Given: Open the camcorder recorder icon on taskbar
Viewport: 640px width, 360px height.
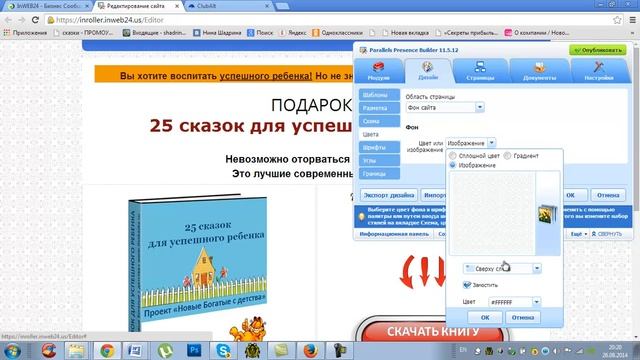Looking at the screenshot, I should [x=339, y=351].
